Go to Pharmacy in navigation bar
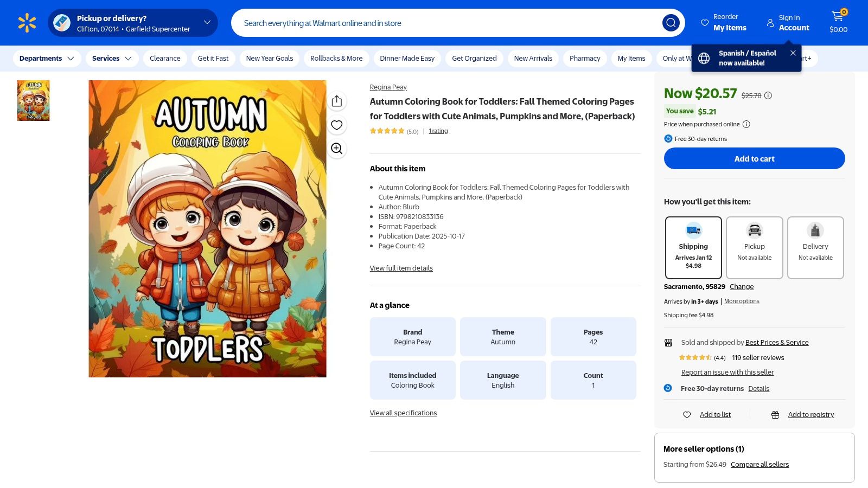The image size is (868, 488). click(x=584, y=59)
